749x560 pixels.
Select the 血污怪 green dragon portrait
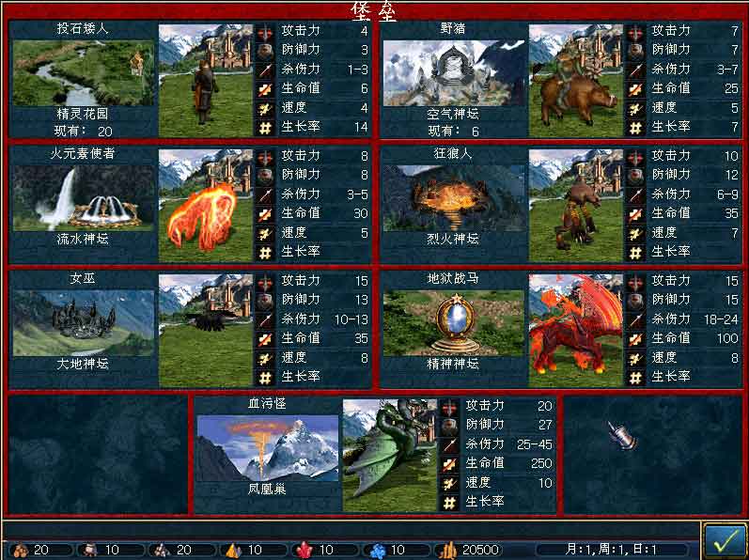tap(390, 456)
